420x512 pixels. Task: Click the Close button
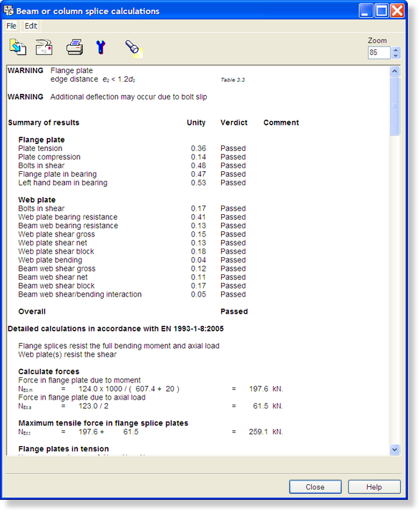[316, 487]
